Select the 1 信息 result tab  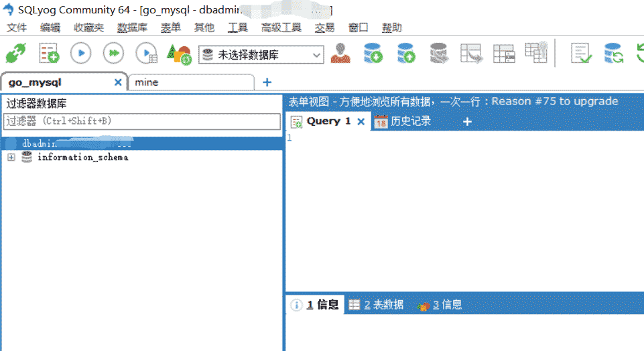click(x=315, y=305)
